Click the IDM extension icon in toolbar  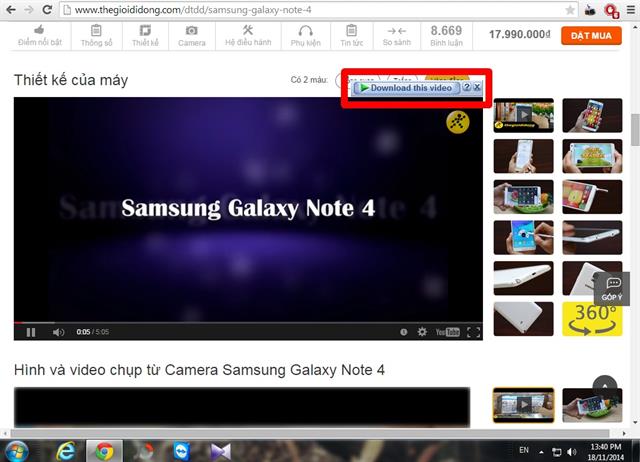click(x=590, y=10)
